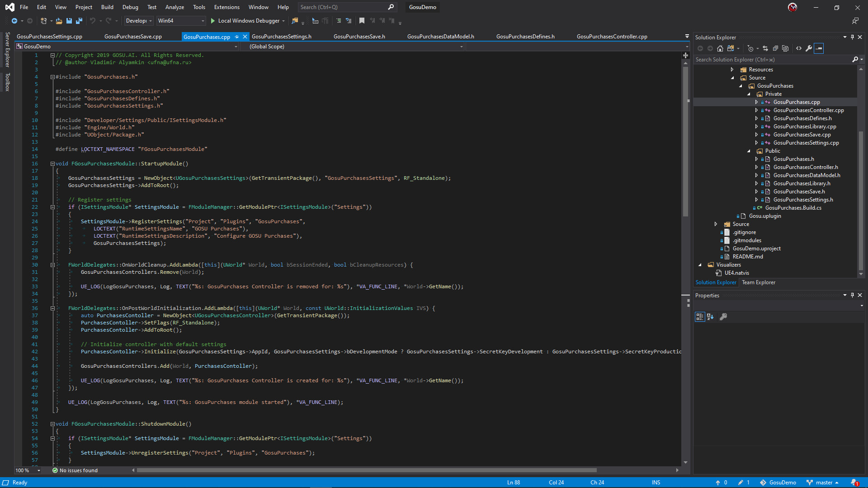Switch to GosuPurchasesDataModel.h tab

pos(440,37)
